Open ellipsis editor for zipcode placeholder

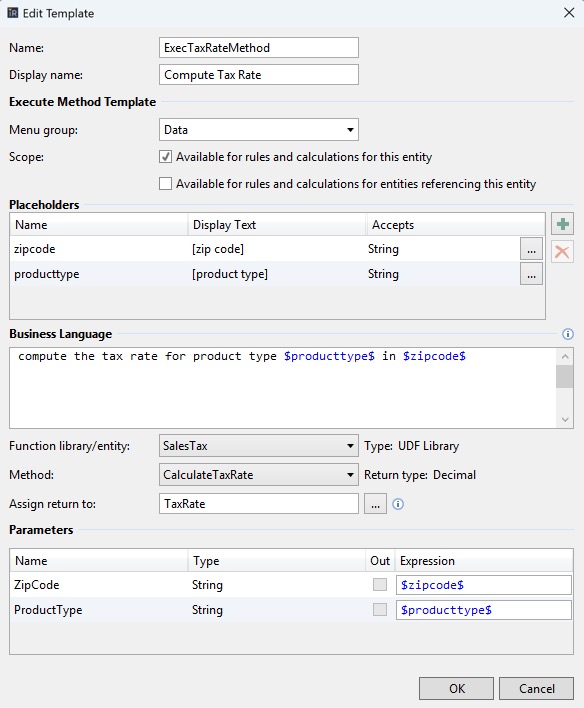click(531, 249)
